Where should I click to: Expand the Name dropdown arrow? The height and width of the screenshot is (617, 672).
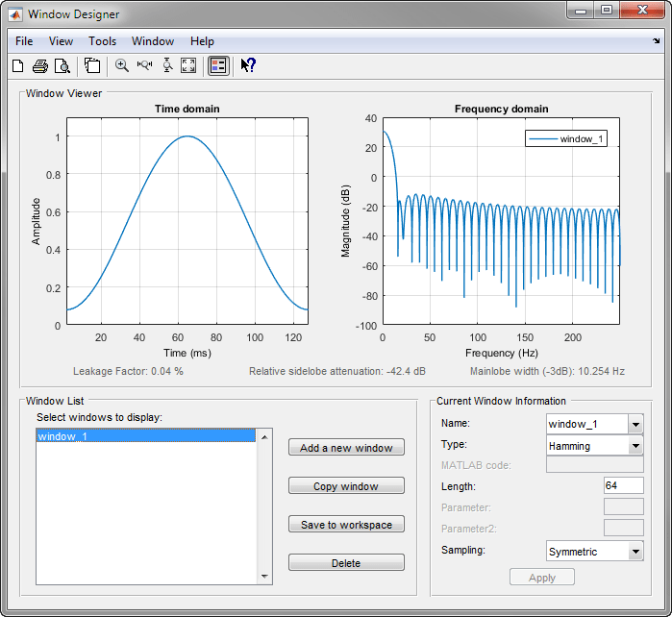pos(636,424)
